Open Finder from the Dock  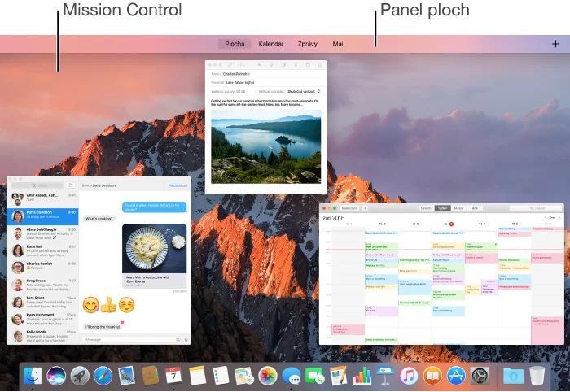(x=33, y=375)
